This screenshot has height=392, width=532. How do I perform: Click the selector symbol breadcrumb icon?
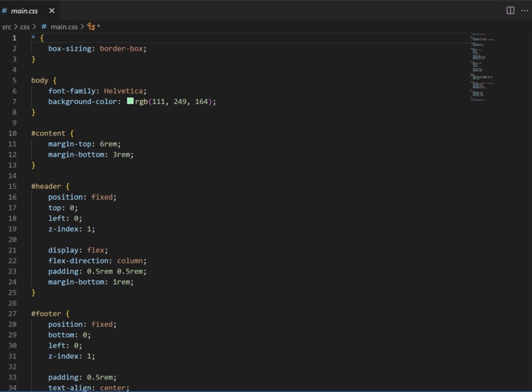(x=91, y=27)
